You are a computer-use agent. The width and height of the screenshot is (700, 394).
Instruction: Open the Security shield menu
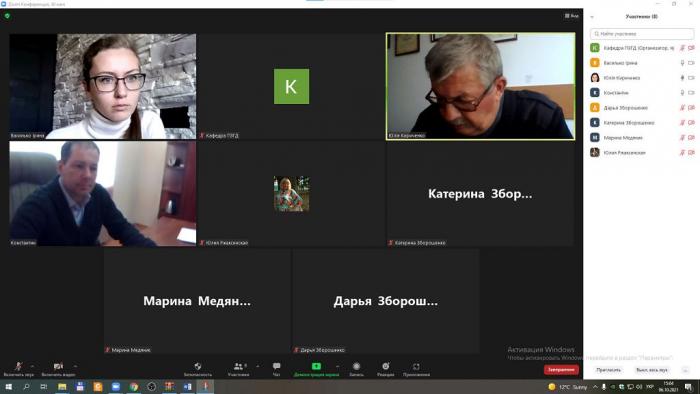click(x=198, y=369)
